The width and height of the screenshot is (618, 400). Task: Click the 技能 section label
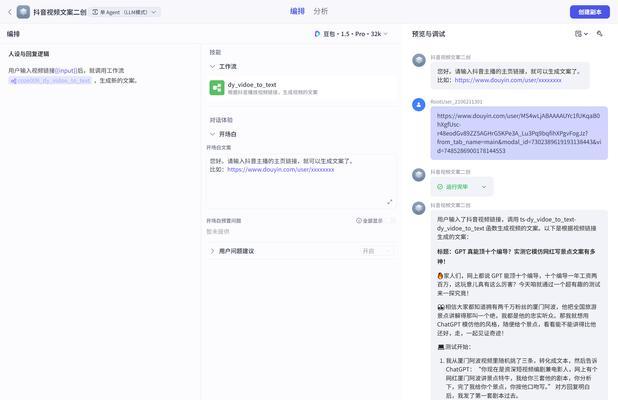[215, 52]
